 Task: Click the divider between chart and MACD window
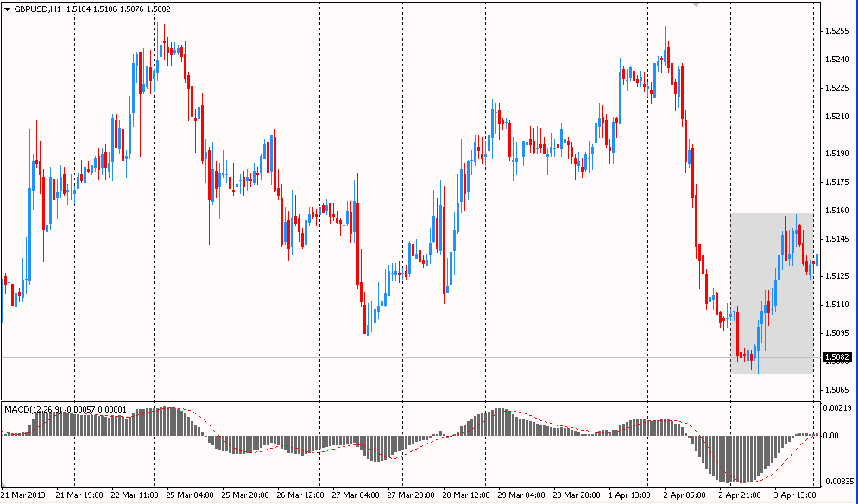tap(406, 400)
